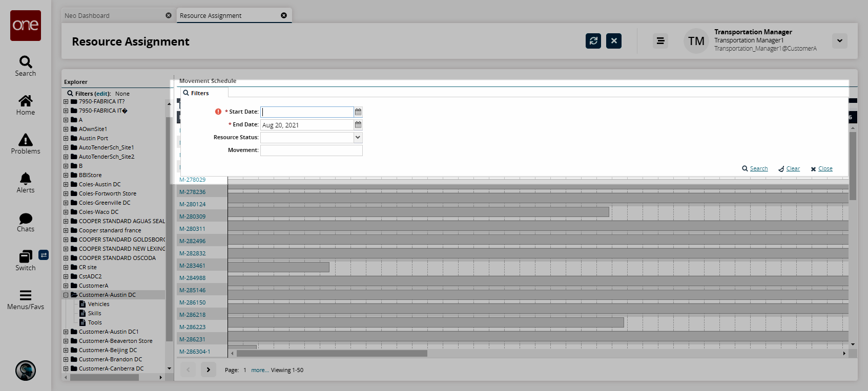Collapse the CustomerA-Austin DC folder
This screenshot has width=868, height=391.
(66, 295)
